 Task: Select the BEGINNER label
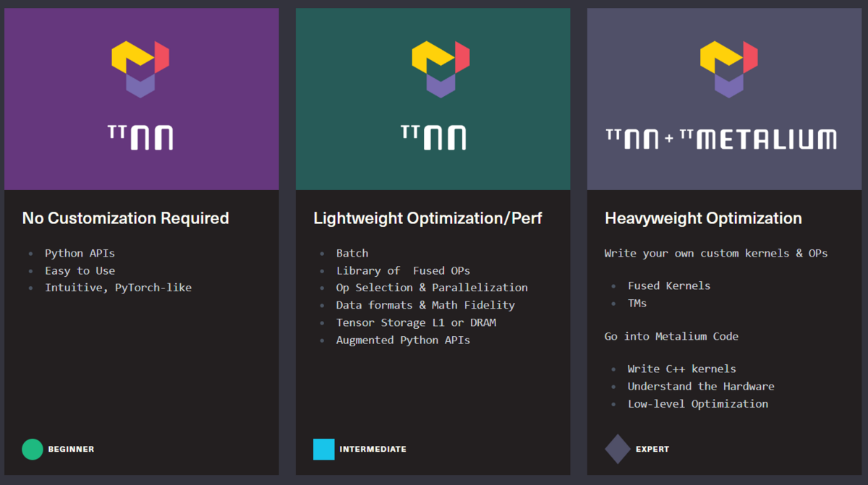[x=71, y=449]
